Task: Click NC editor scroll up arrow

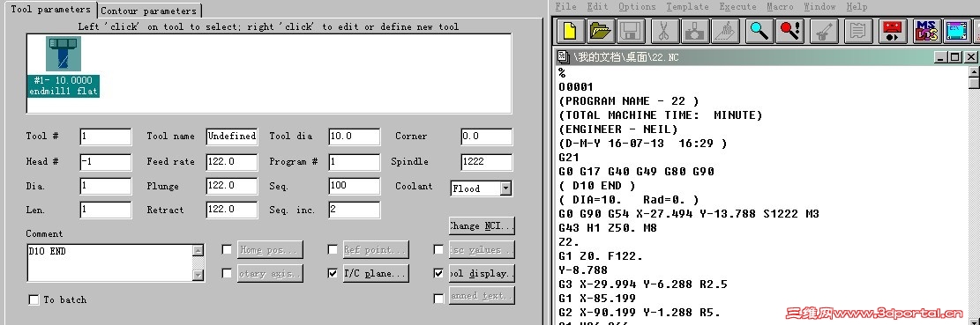Action: point(974,71)
